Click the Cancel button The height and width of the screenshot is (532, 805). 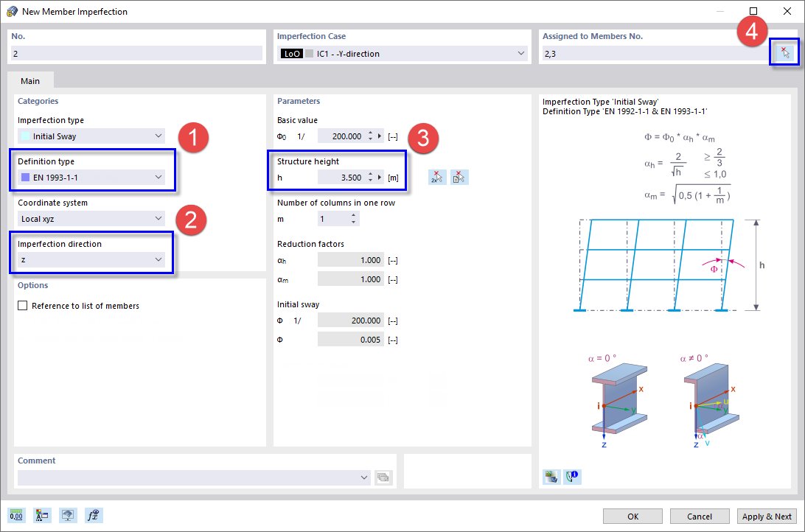pyautogui.click(x=700, y=517)
